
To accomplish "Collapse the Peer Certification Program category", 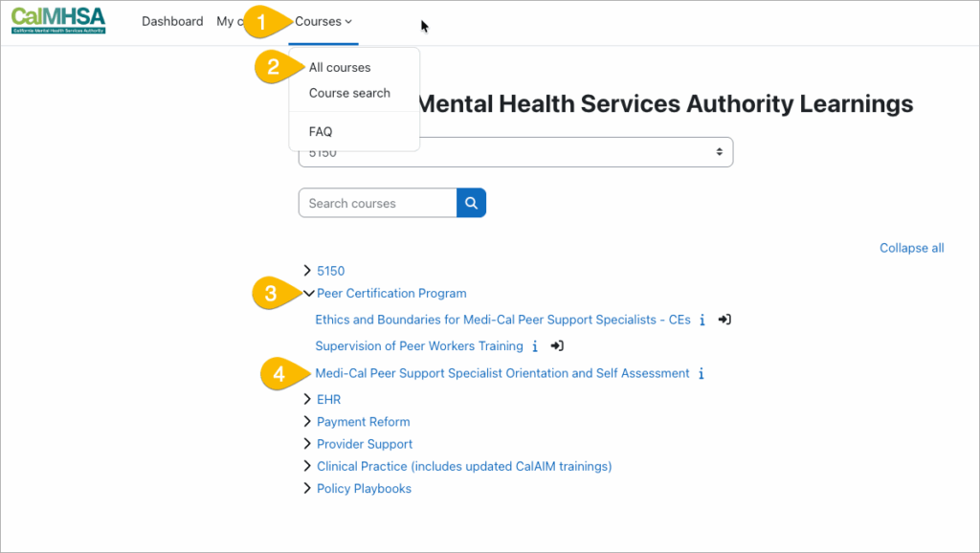I will click(x=308, y=294).
